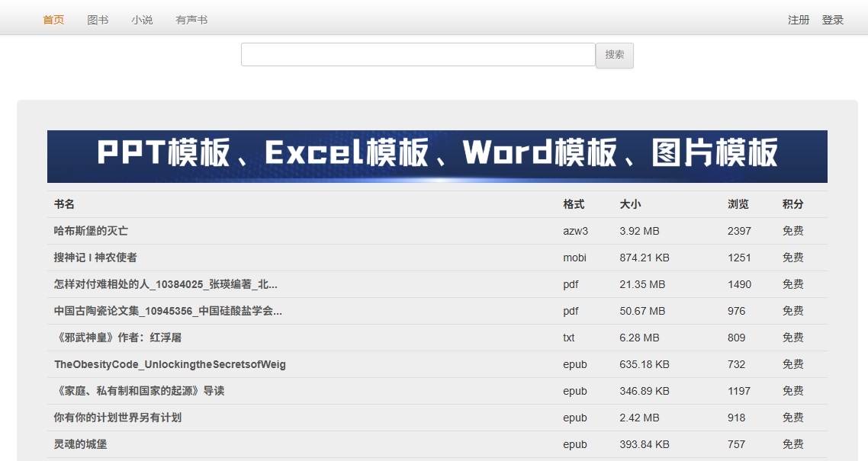Select the 怎样对付难相处的人 pdf entry
Image resolution: width=868 pixels, height=461 pixels.
tap(166, 284)
